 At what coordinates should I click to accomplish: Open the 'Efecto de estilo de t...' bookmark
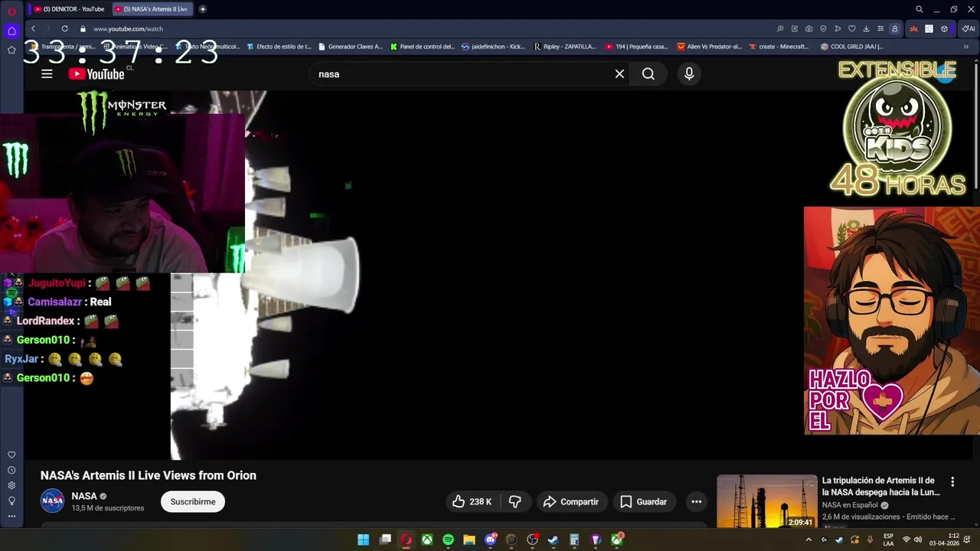[279, 47]
